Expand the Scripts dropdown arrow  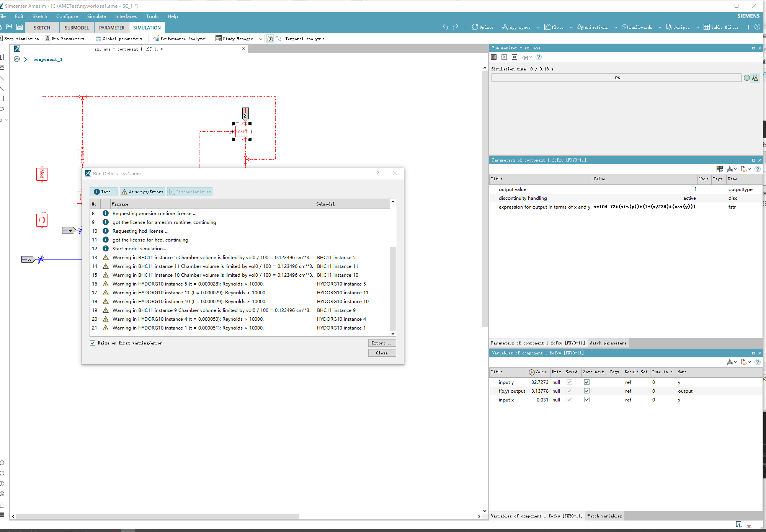(697, 28)
